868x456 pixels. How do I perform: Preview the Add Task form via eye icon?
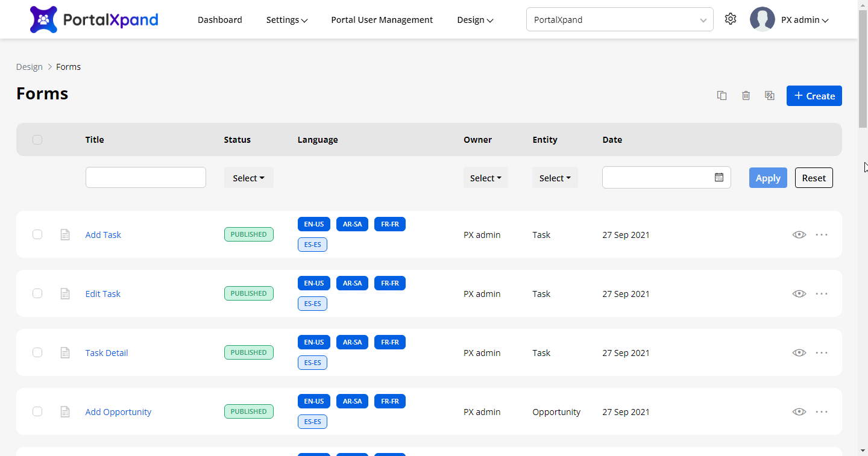799,235
